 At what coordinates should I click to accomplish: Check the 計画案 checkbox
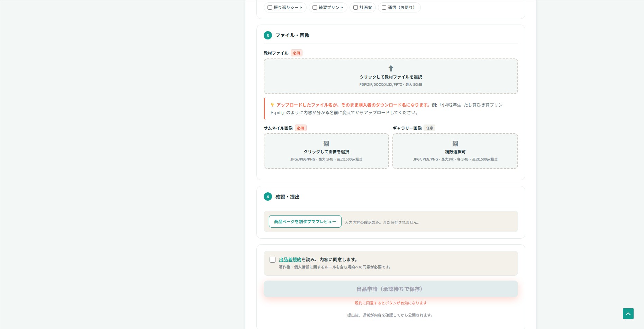(355, 7)
